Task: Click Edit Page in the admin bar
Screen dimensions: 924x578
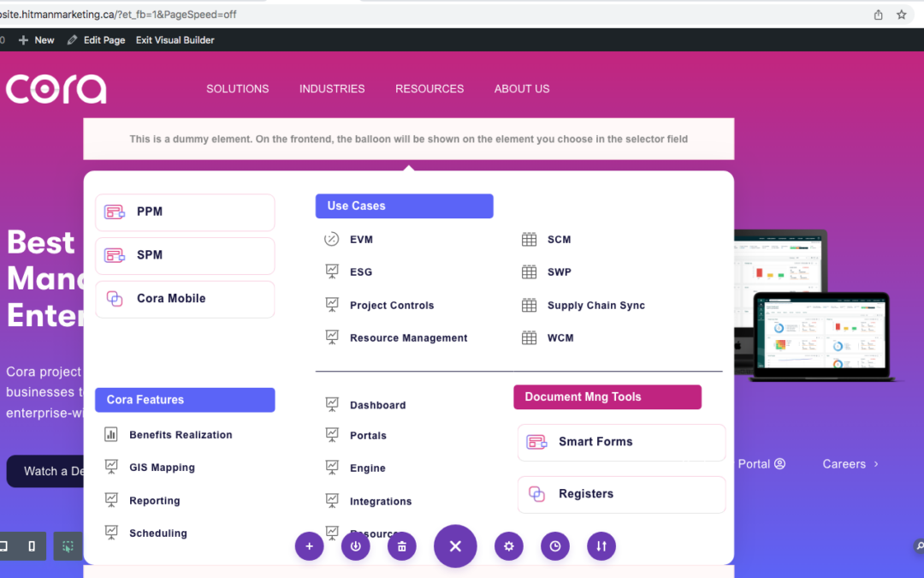Action: tap(96, 40)
